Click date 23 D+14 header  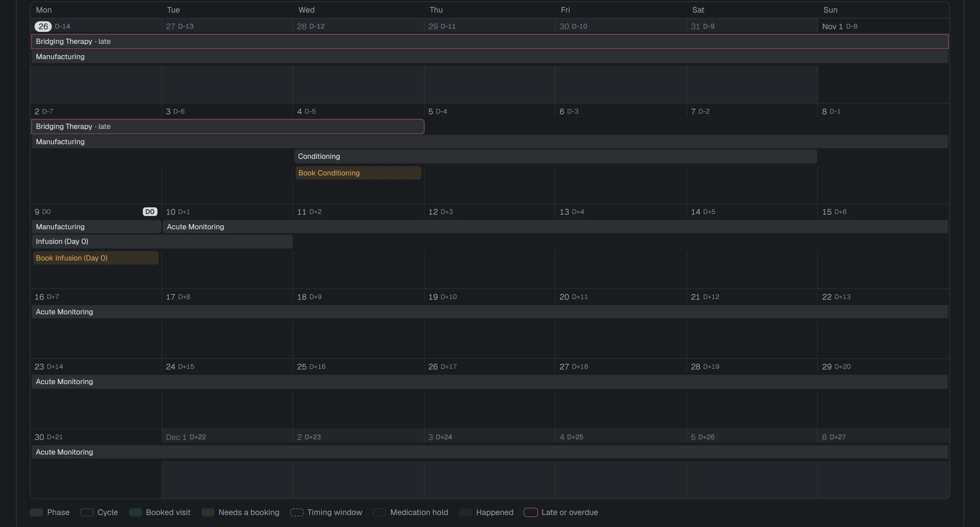[49, 367]
